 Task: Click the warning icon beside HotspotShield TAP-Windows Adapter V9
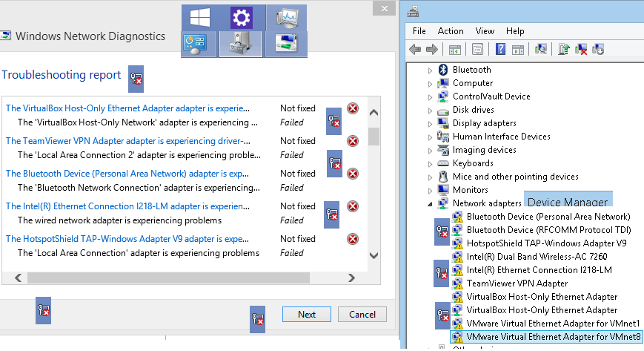tap(457, 243)
